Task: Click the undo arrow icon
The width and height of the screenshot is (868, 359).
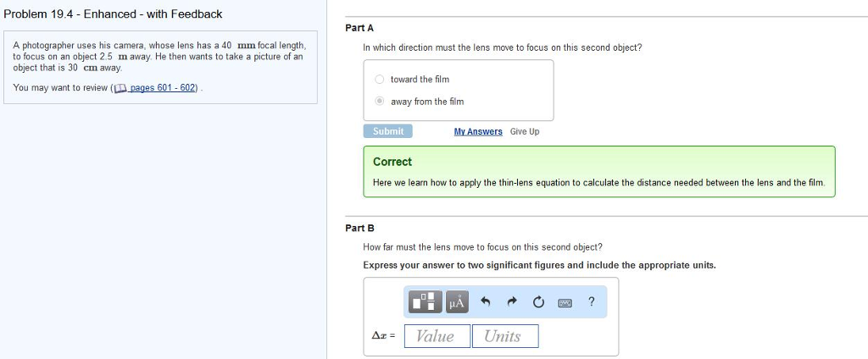Action: 486,301
